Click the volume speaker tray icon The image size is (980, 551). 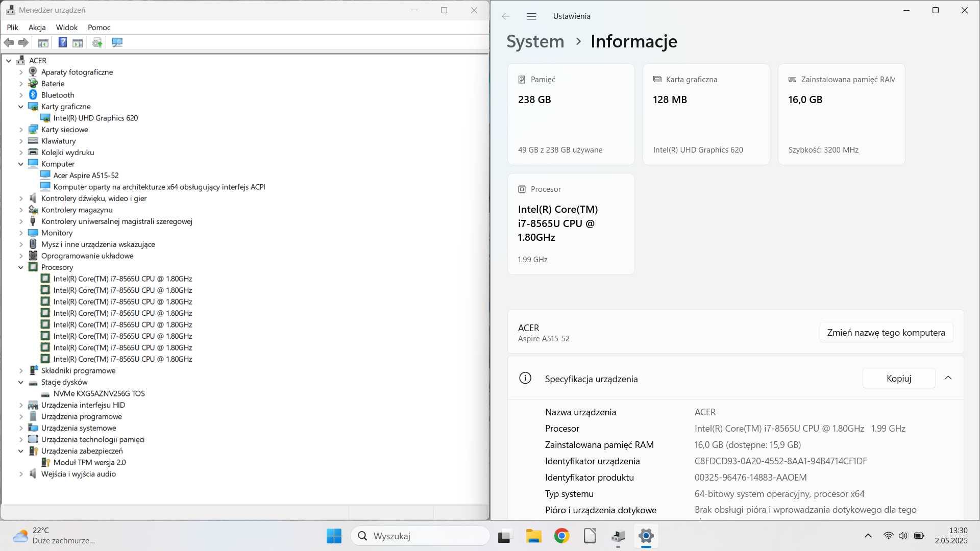(903, 536)
